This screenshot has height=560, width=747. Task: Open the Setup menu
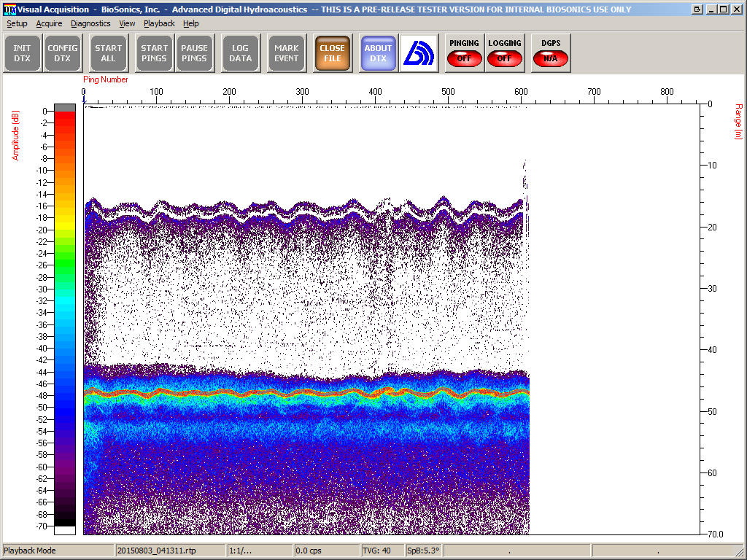pyautogui.click(x=17, y=23)
